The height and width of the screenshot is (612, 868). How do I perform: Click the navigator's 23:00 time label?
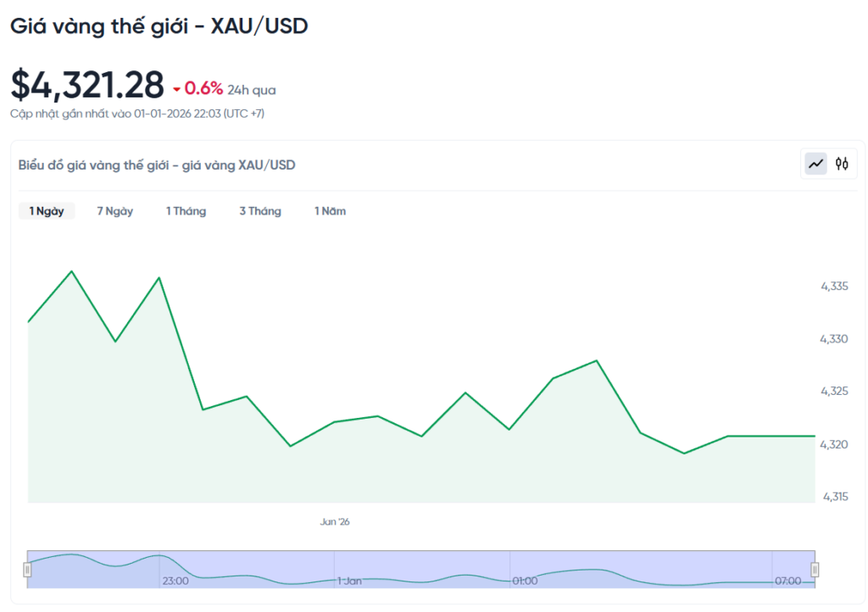[x=175, y=581]
